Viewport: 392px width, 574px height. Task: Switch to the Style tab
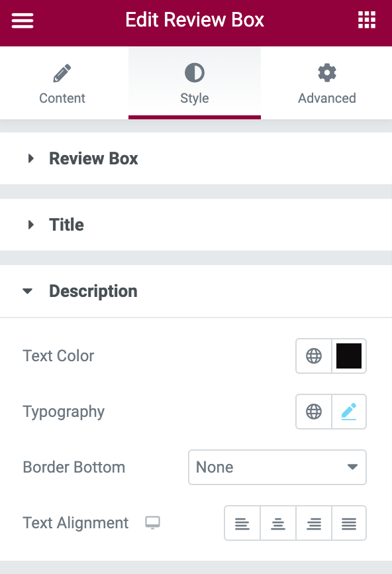click(x=195, y=83)
